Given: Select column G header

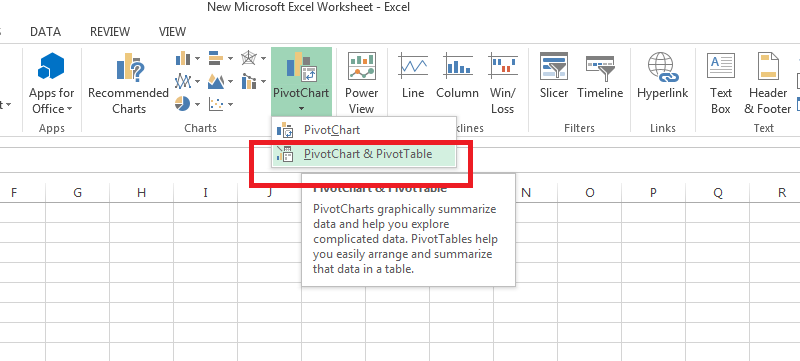Looking at the screenshot, I should (78, 193).
